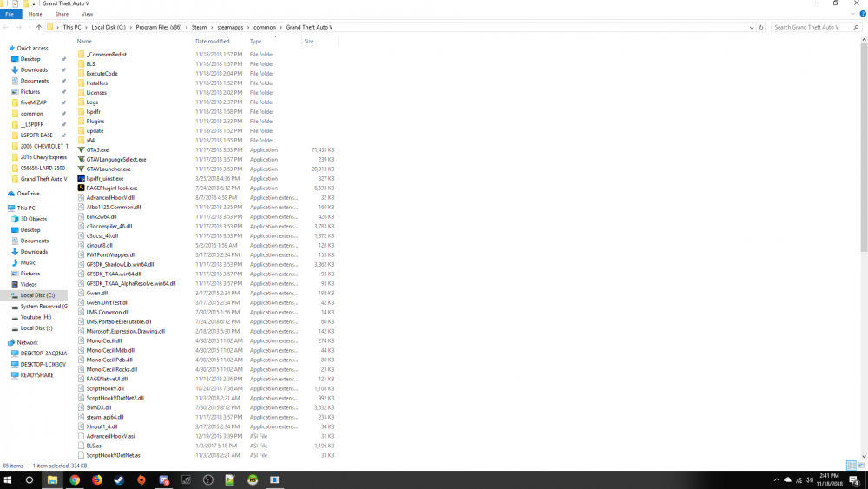Open READYSHARE network location
The width and height of the screenshot is (868, 489).
36,375
